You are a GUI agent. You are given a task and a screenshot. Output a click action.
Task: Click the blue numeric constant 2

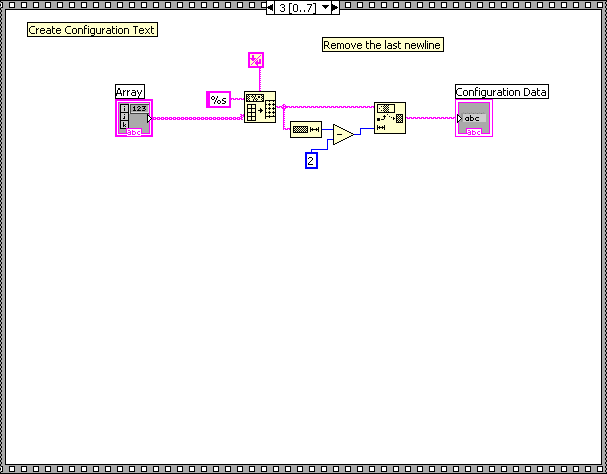point(311,160)
